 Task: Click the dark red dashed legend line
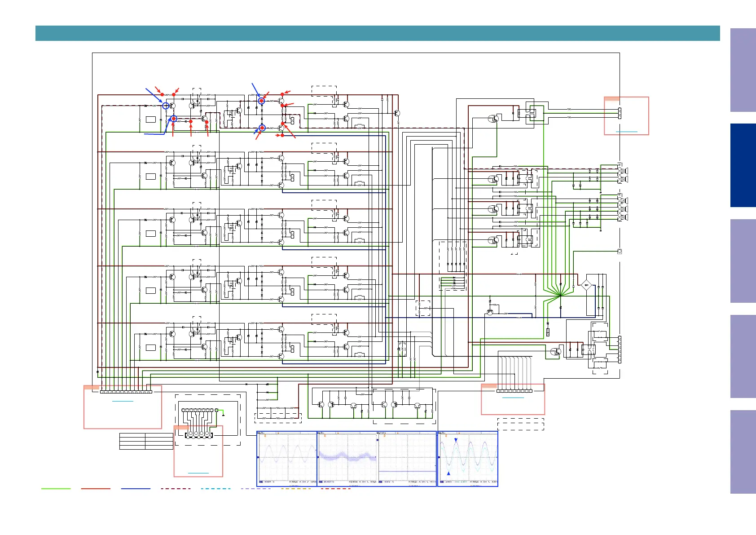[x=176, y=489]
